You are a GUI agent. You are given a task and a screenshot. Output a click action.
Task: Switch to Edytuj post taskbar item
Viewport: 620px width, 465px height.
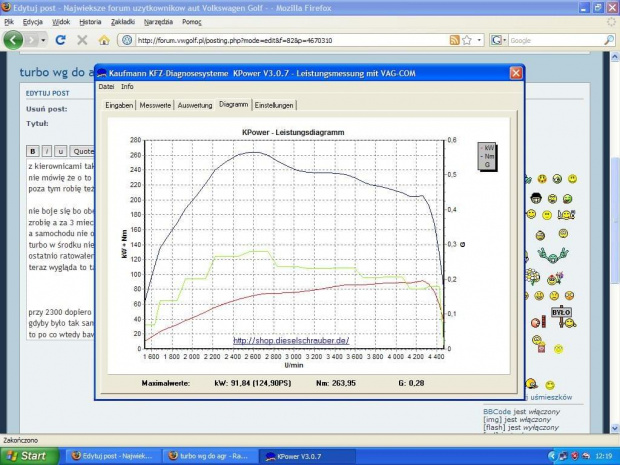coord(112,456)
